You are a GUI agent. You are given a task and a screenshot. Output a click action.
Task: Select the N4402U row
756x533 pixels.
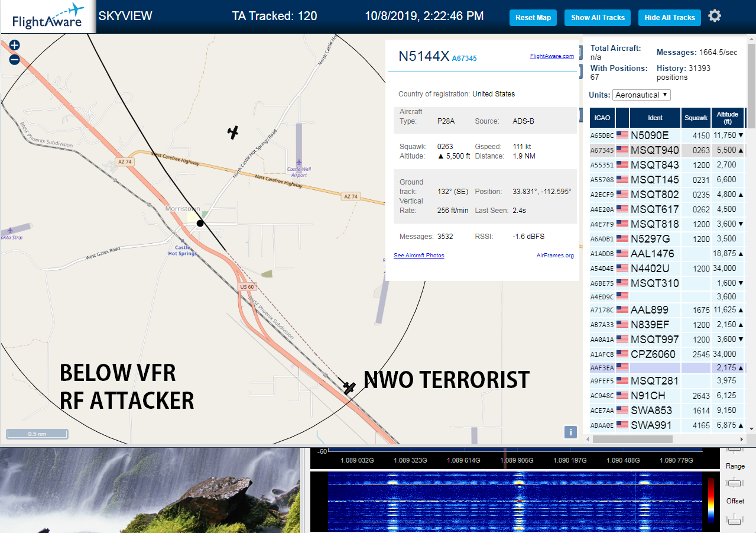(x=667, y=269)
